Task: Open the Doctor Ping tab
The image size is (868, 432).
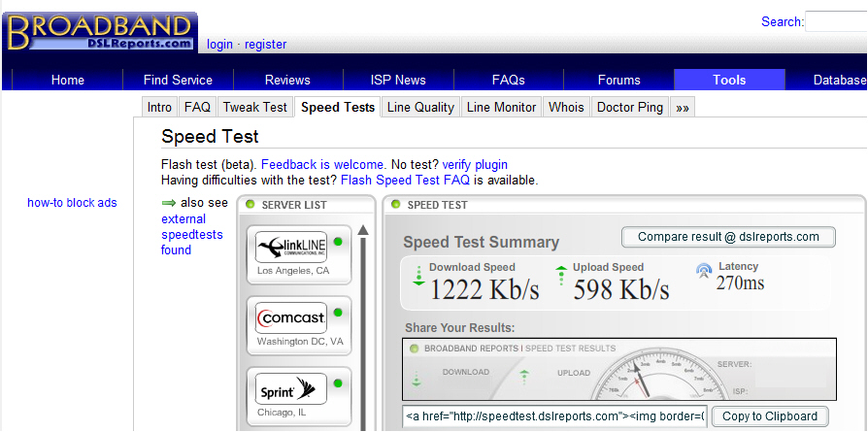Action: [630, 108]
